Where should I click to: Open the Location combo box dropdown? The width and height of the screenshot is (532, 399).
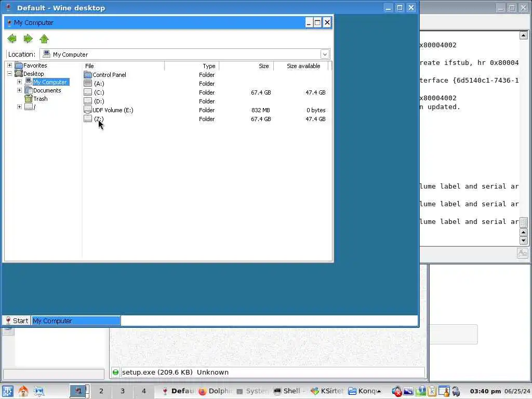(325, 54)
